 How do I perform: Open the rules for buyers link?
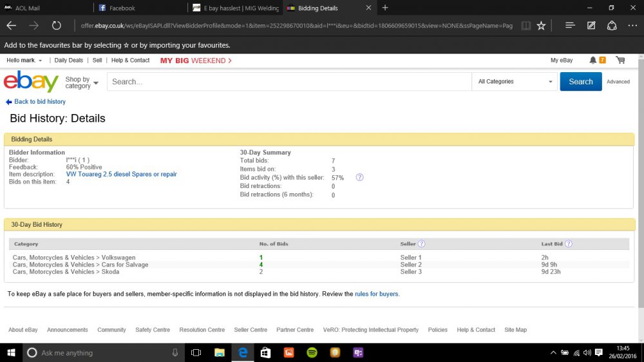tap(377, 294)
